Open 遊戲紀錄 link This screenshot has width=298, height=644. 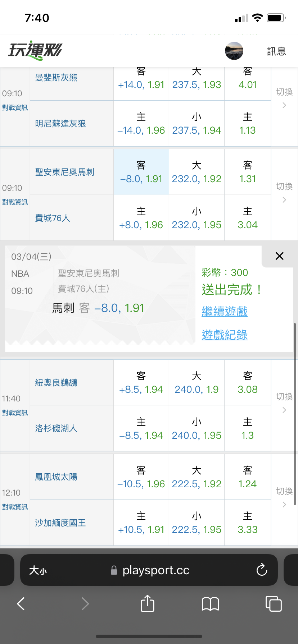[x=225, y=335]
